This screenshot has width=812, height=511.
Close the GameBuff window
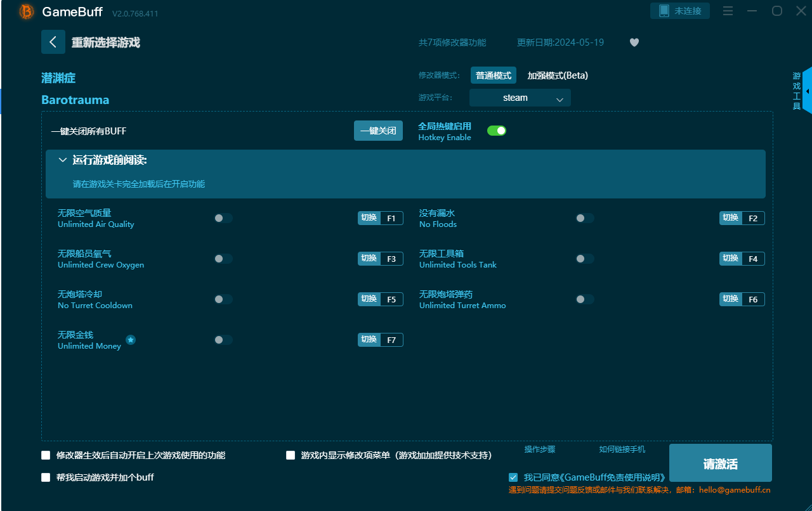coord(801,11)
